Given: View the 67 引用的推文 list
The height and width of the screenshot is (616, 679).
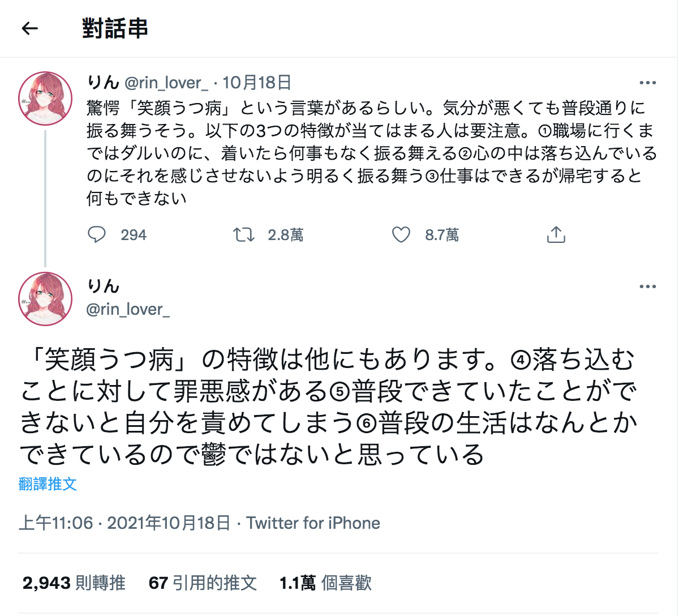Looking at the screenshot, I should [x=203, y=583].
